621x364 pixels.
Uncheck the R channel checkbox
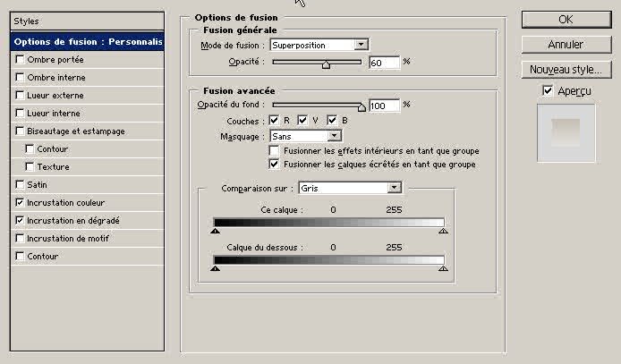point(275,120)
